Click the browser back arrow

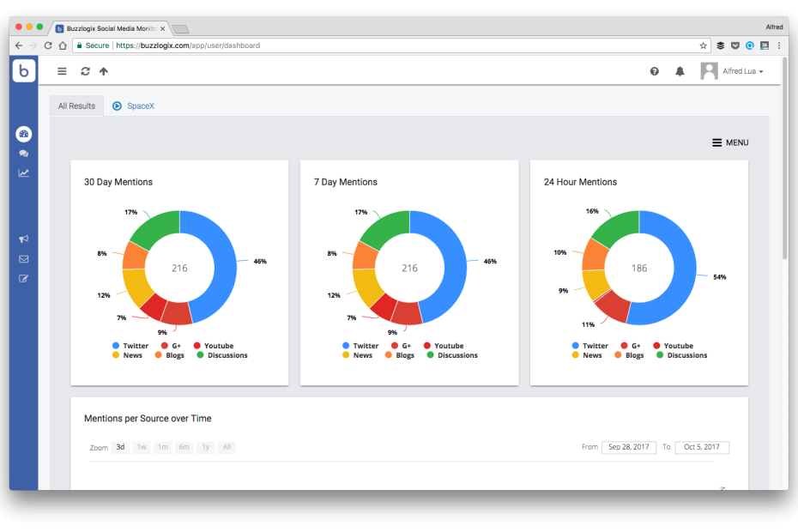point(19,45)
